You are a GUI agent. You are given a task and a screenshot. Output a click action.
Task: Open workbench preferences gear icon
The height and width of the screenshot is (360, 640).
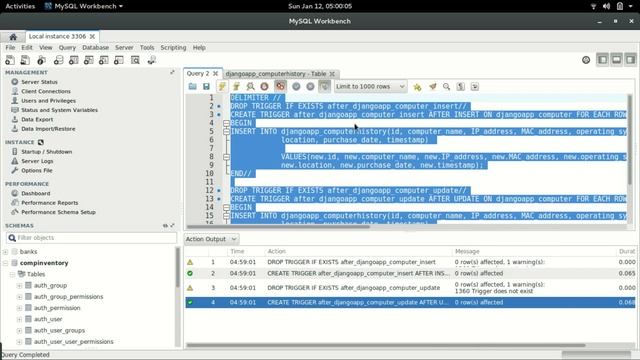(x=586, y=60)
